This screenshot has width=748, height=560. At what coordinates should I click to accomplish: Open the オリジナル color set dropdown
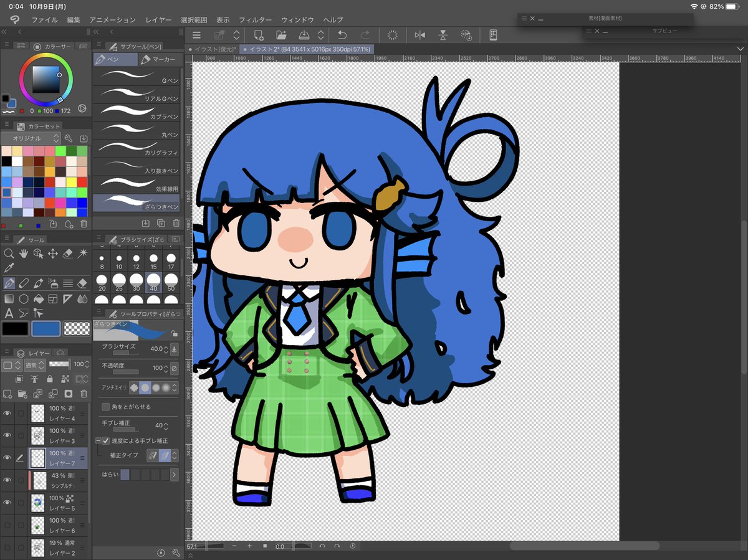30,138
